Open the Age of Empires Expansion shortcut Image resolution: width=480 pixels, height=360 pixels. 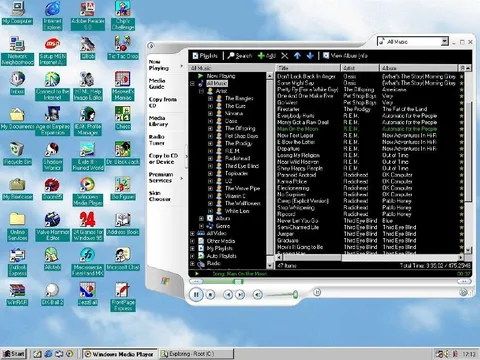pos(52,121)
